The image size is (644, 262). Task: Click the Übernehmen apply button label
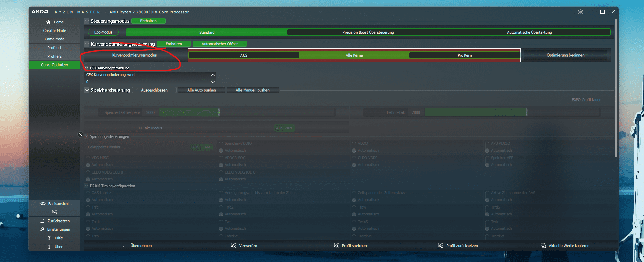[x=141, y=246]
